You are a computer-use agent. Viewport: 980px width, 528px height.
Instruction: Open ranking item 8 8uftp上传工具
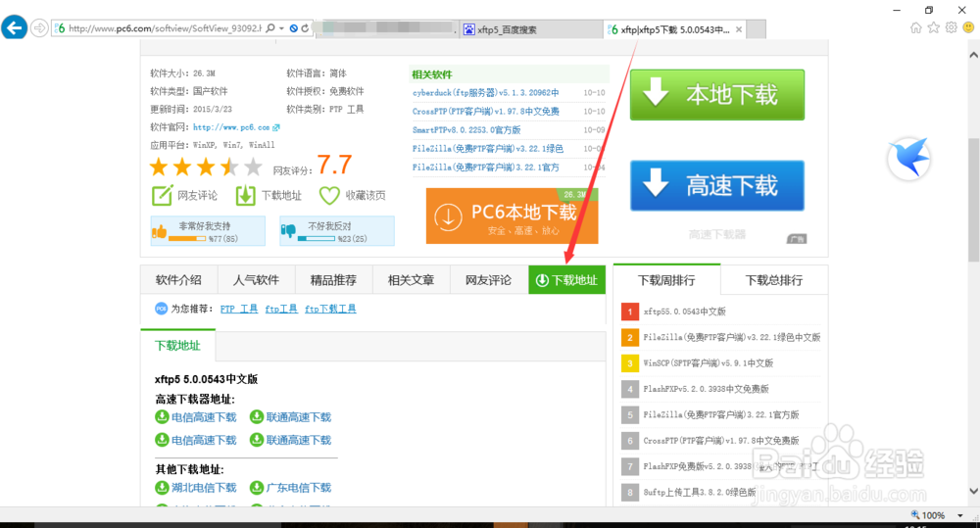coord(700,492)
